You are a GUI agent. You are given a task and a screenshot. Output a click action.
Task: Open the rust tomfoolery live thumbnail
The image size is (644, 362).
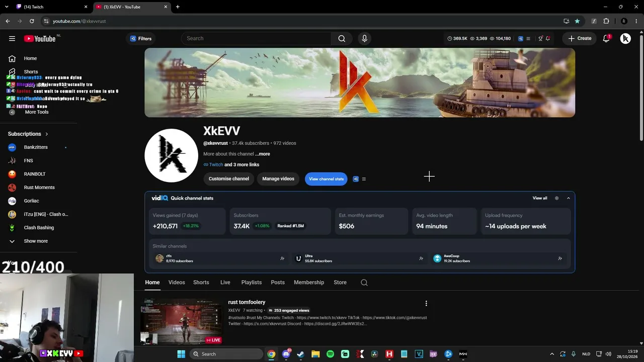point(182,322)
